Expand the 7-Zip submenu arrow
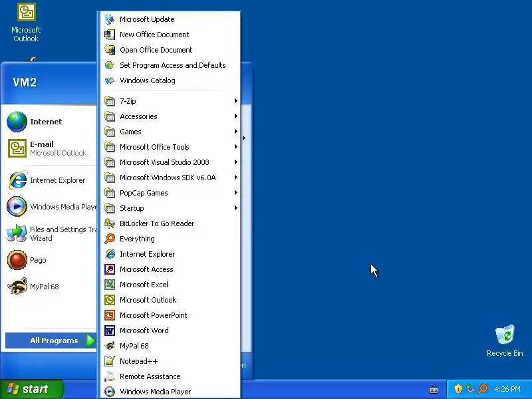532x399 pixels. 236,101
